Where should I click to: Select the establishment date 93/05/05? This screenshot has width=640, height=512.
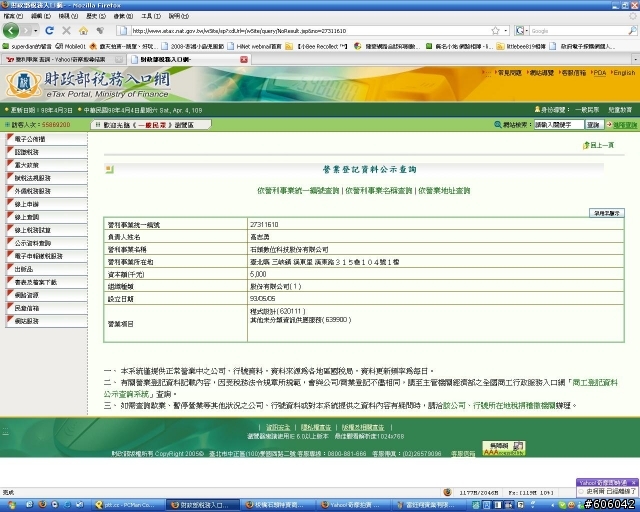click(x=262, y=299)
